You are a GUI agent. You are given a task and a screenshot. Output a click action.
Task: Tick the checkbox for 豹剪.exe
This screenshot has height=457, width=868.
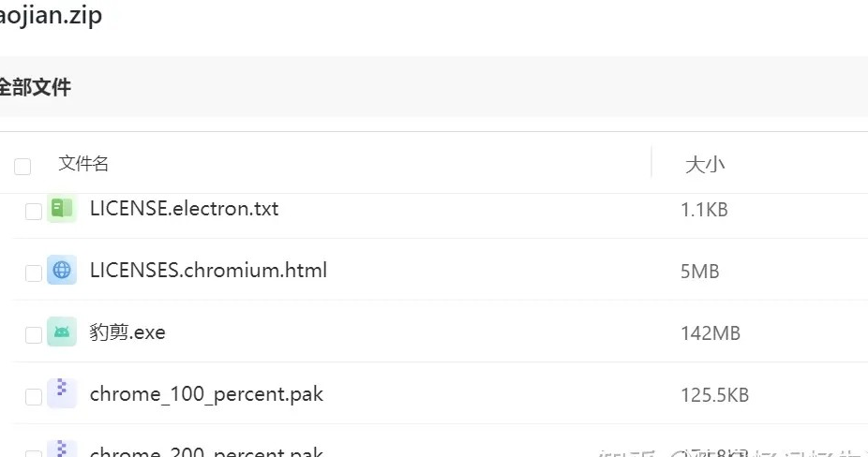(34, 334)
